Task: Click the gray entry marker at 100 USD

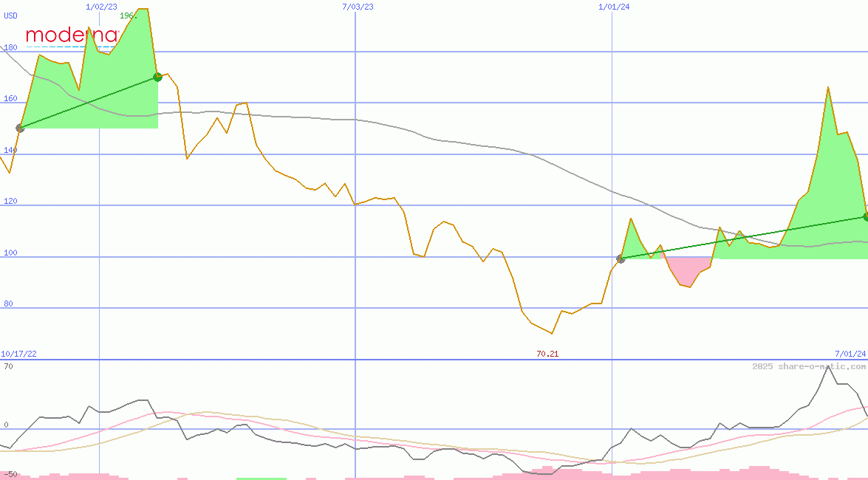Action: click(x=621, y=258)
